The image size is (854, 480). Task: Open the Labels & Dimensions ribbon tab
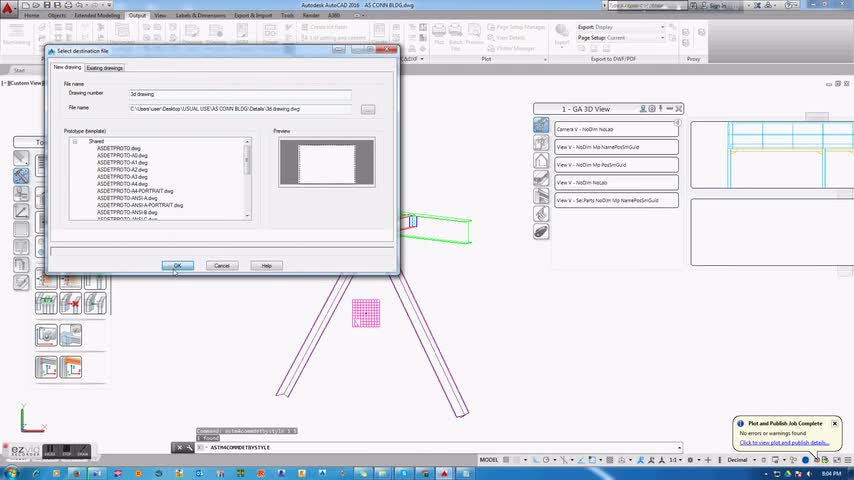point(200,15)
